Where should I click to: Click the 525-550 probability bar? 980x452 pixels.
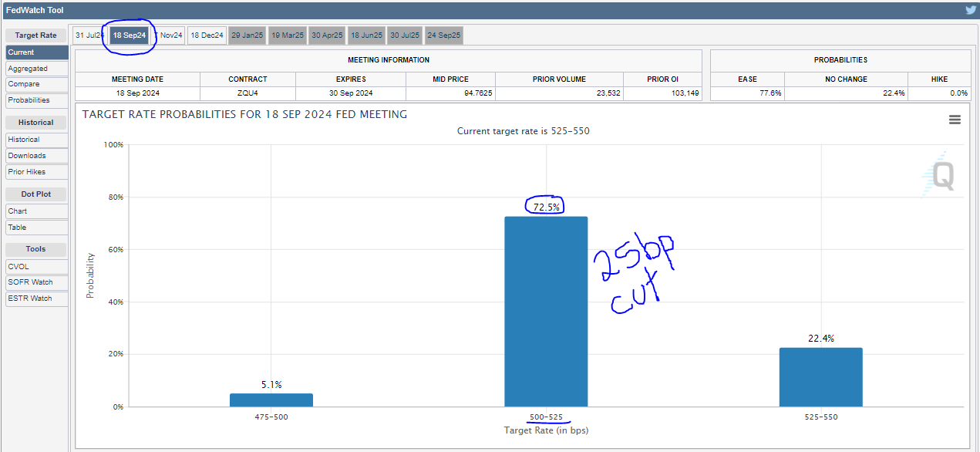[x=821, y=377]
